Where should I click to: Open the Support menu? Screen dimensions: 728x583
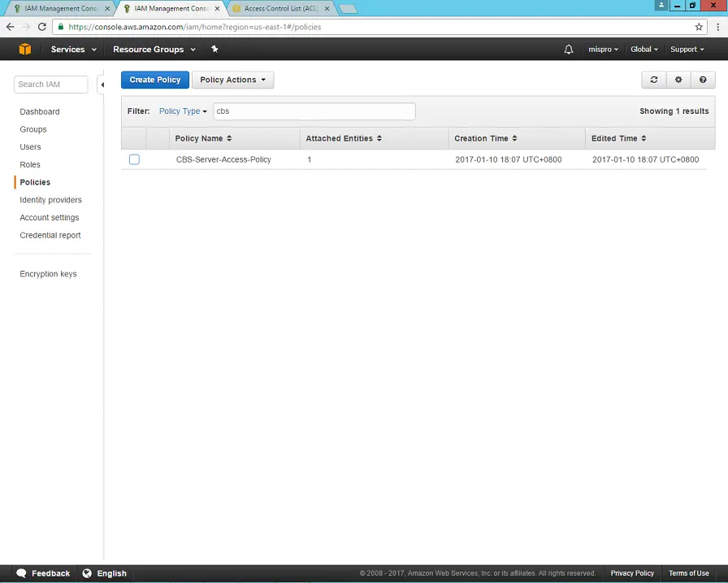point(687,49)
